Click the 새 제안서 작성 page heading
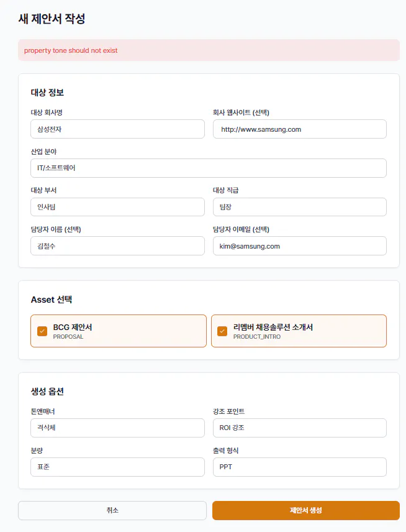406x532 pixels. point(52,19)
